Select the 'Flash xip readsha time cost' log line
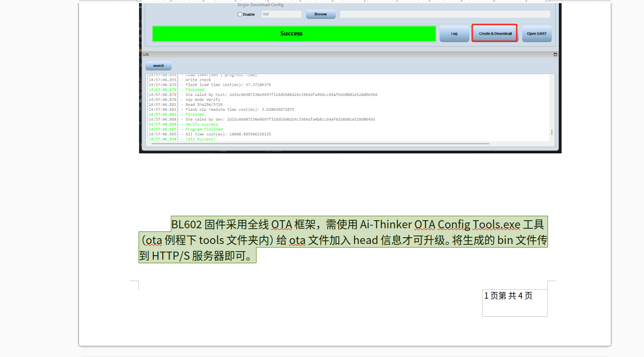 tap(220, 109)
